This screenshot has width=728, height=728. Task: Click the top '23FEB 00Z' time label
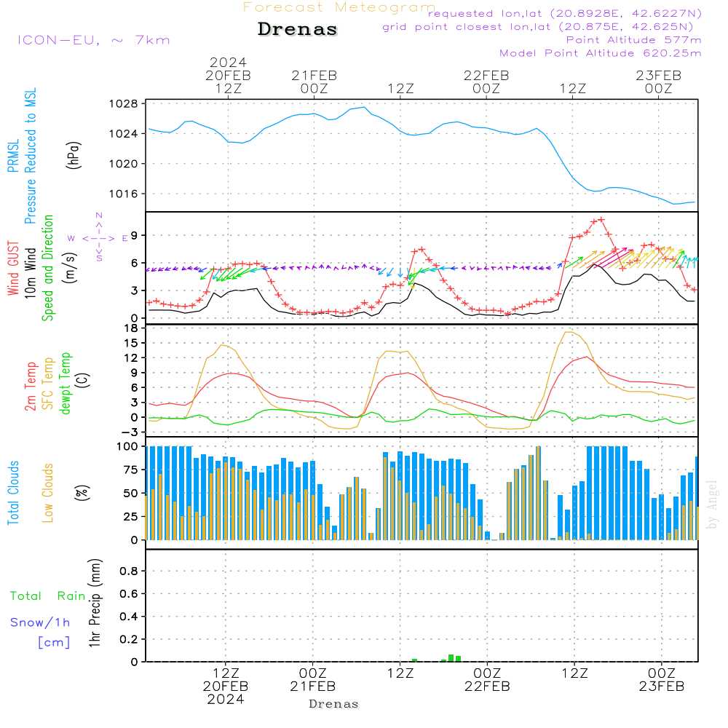(658, 82)
